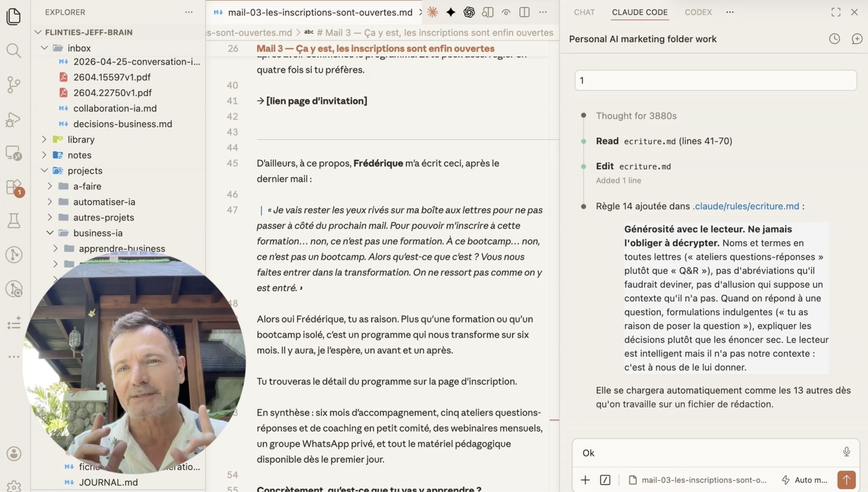Select the mail-03-les-inscriptions-sont-ouvertes.md editor tab

pyautogui.click(x=314, y=12)
